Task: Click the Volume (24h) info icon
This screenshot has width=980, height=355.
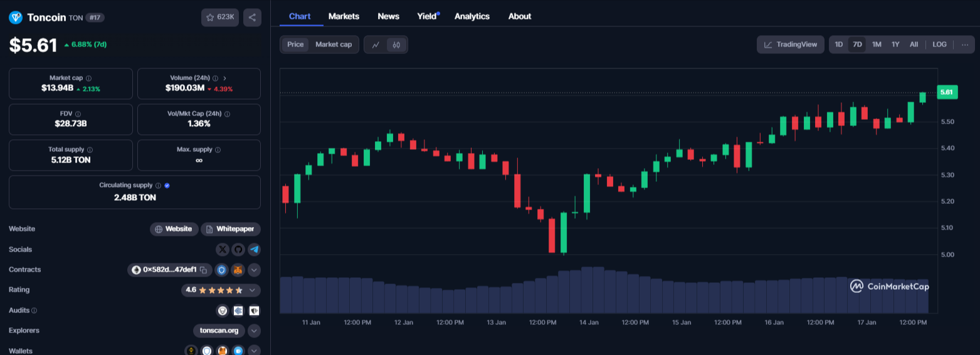Action: pos(215,78)
